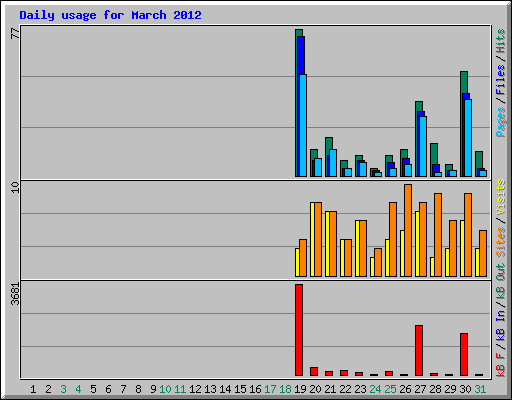Click day '5' on the x-axis
This screenshot has width=512, height=400.
pyautogui.click(x=93, y=389)
